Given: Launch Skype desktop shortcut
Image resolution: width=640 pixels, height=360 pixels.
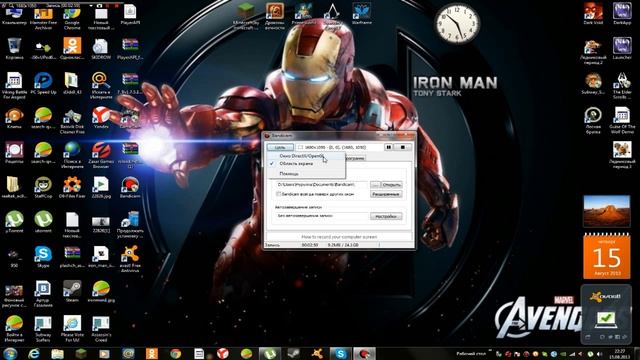Looking at the screenshot, I should [43, 256].
